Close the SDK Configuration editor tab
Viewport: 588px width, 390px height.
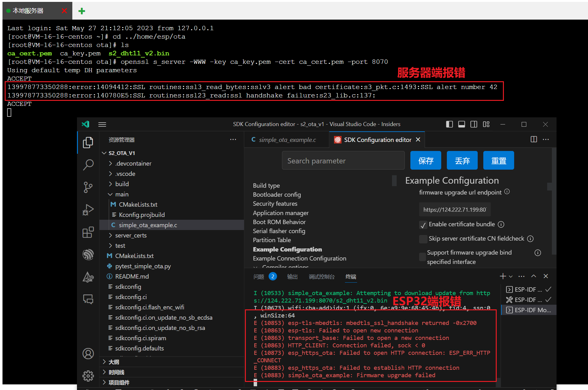coord(418,139)
